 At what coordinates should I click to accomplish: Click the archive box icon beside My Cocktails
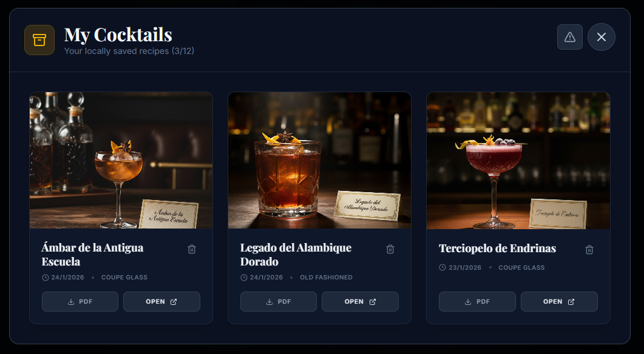(39, 40)
